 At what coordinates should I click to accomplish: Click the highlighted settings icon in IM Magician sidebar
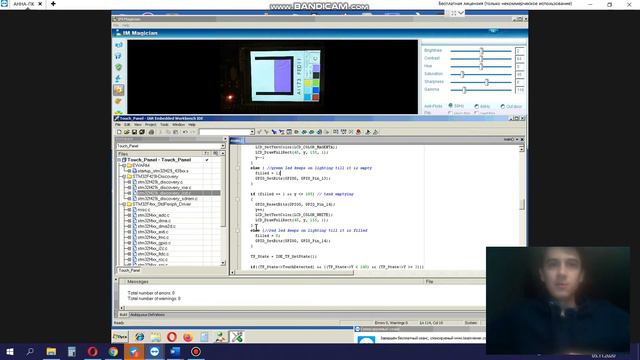[118, 89]
